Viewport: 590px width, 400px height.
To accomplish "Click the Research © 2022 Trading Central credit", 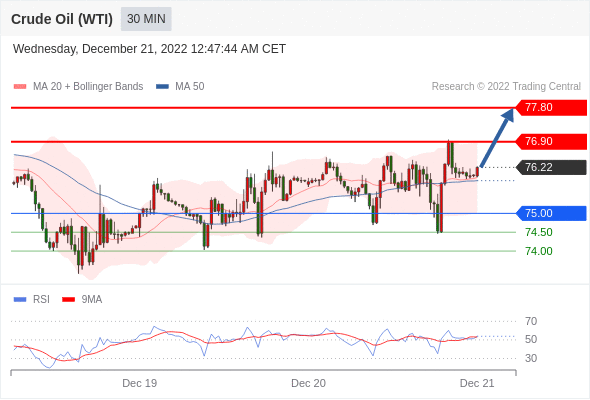I will (506, 87).
